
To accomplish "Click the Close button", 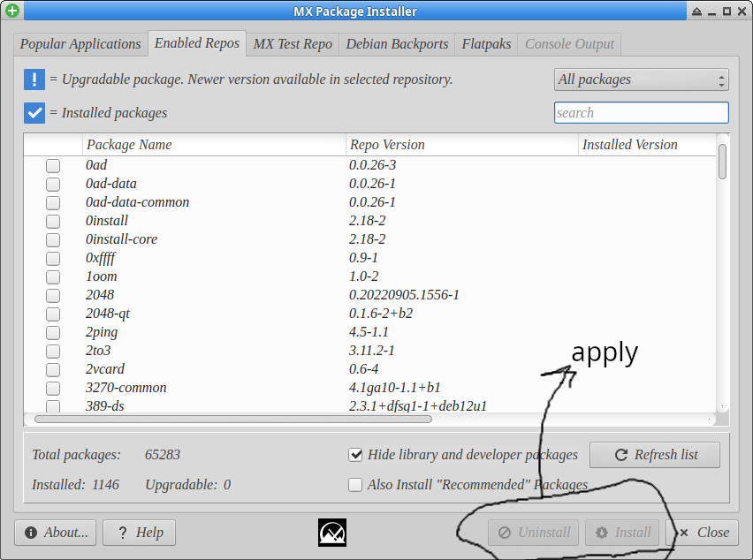I will click(702, 533).
